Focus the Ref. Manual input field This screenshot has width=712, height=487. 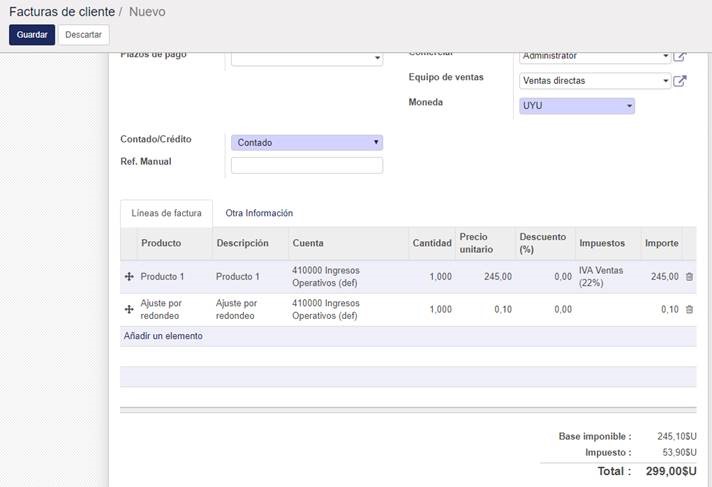coord(307,165)
